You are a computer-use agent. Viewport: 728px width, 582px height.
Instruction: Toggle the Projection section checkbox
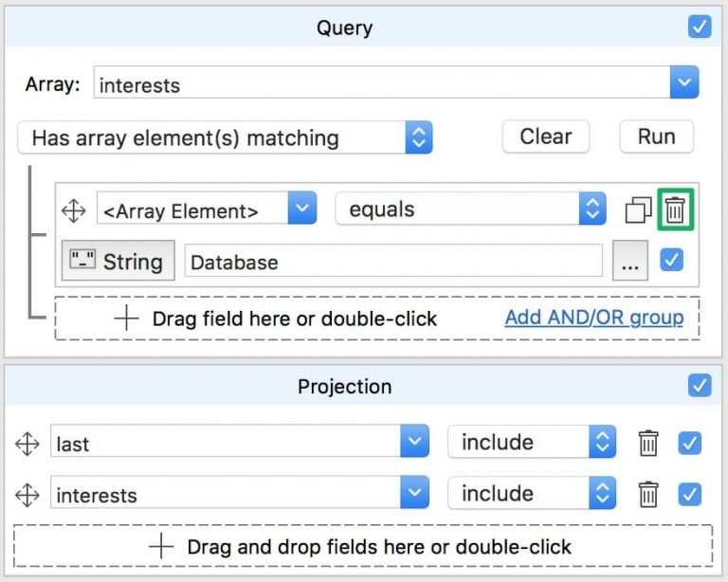pos(700,386)
